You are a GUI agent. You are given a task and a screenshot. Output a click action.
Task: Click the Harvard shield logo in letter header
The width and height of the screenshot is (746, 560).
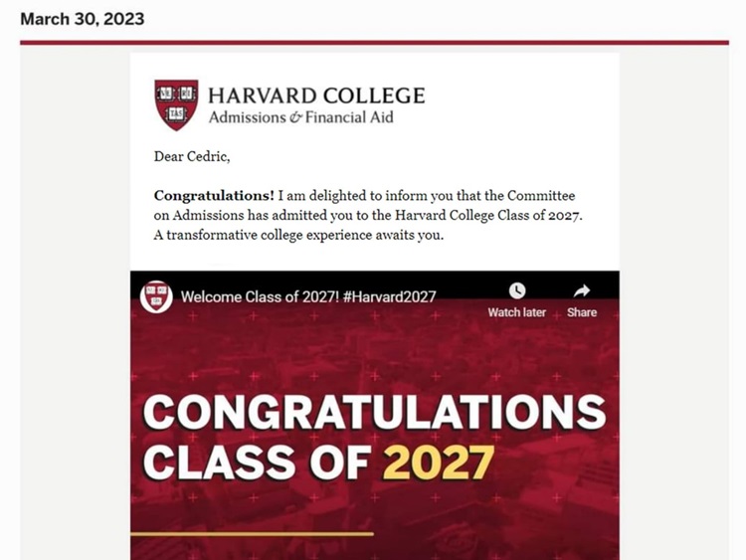tap(176, 104)
